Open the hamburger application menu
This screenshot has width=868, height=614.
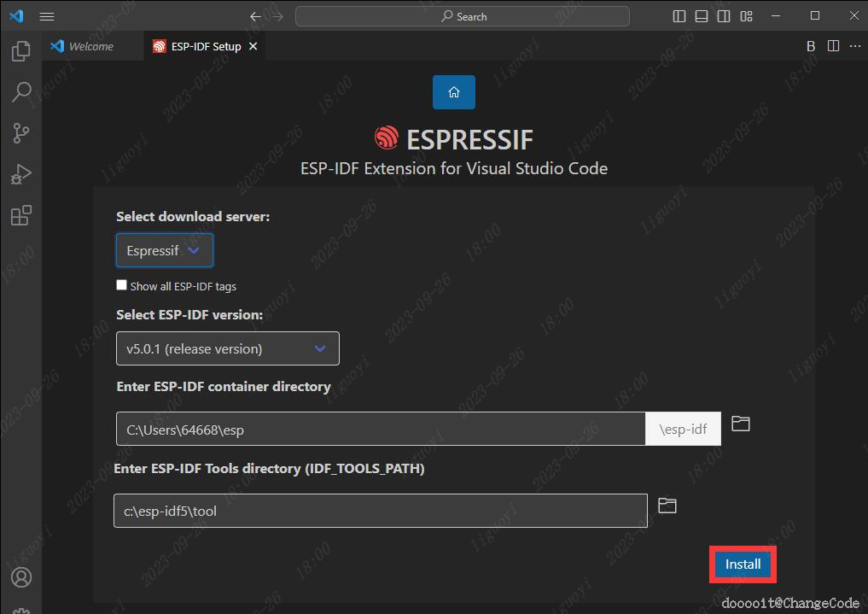pyautogui.click(x=47, y=16)
